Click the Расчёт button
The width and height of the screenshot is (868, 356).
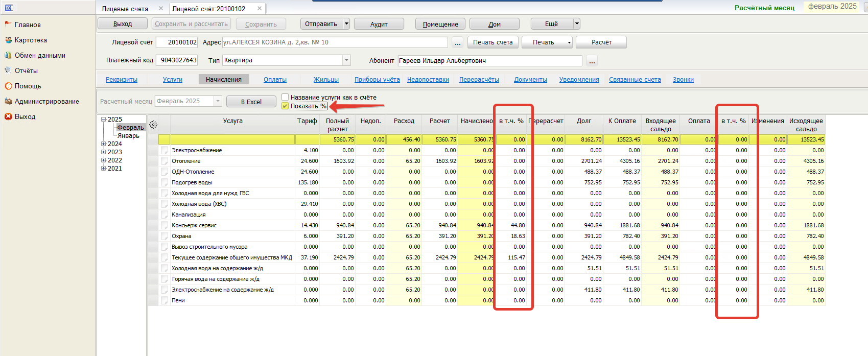[x=601, y=42]
